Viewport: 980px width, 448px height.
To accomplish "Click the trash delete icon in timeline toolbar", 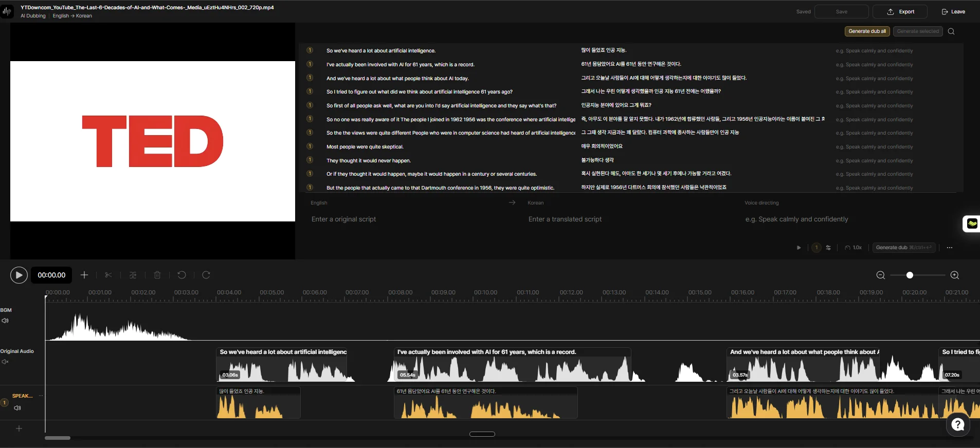I will coord(157,275).
